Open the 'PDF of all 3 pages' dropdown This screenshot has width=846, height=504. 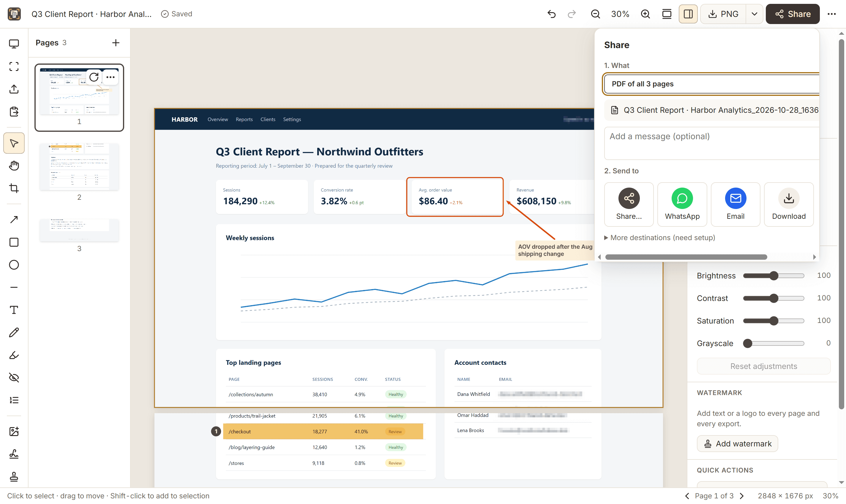pos(711,84)
